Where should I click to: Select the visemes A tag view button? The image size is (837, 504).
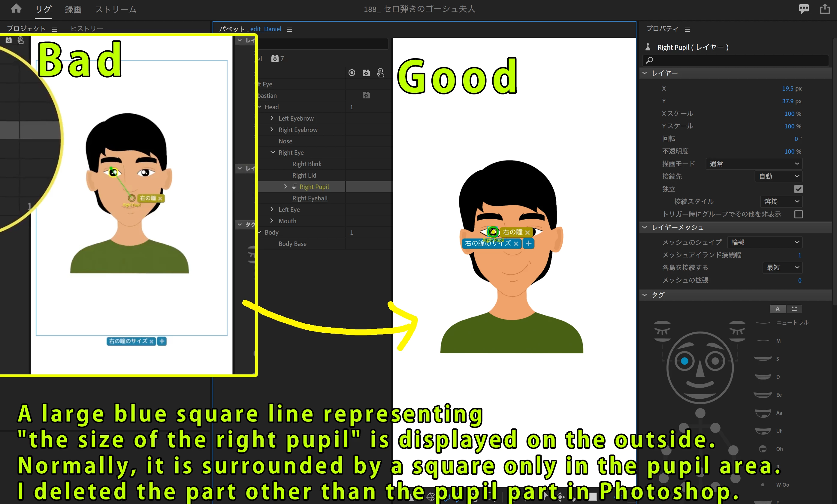pos(777,309)
